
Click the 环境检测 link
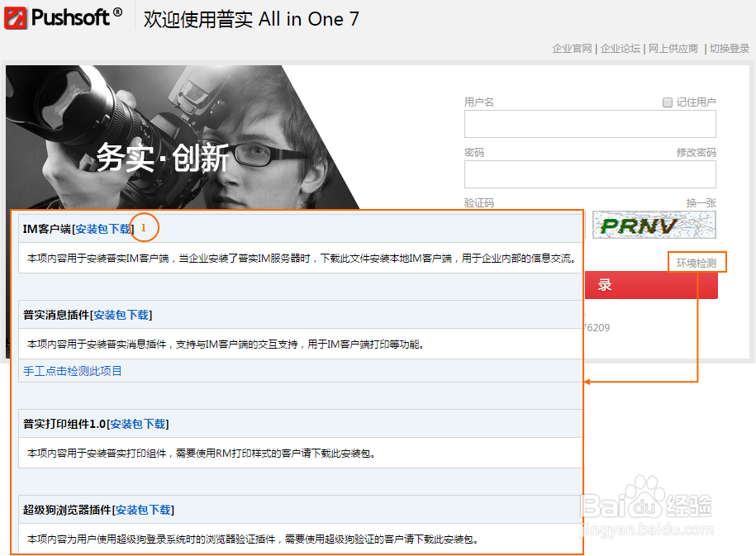tap(697, 263)
